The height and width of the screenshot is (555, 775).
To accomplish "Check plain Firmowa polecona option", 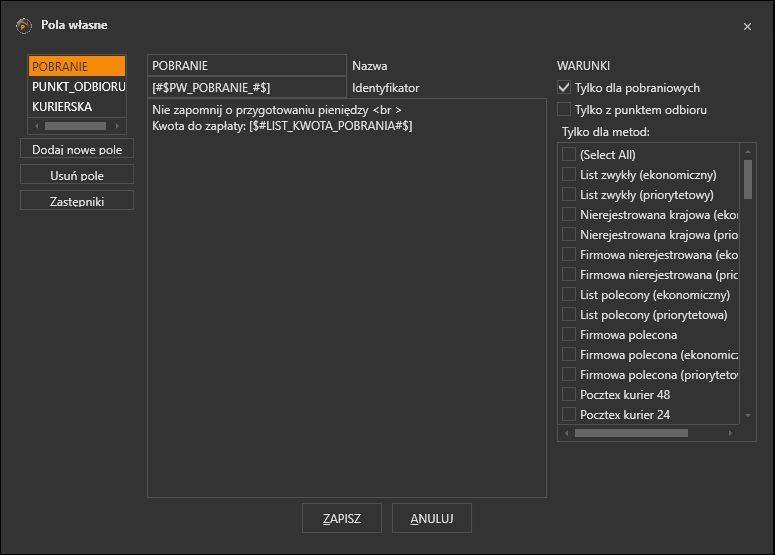I will point(569,334).
